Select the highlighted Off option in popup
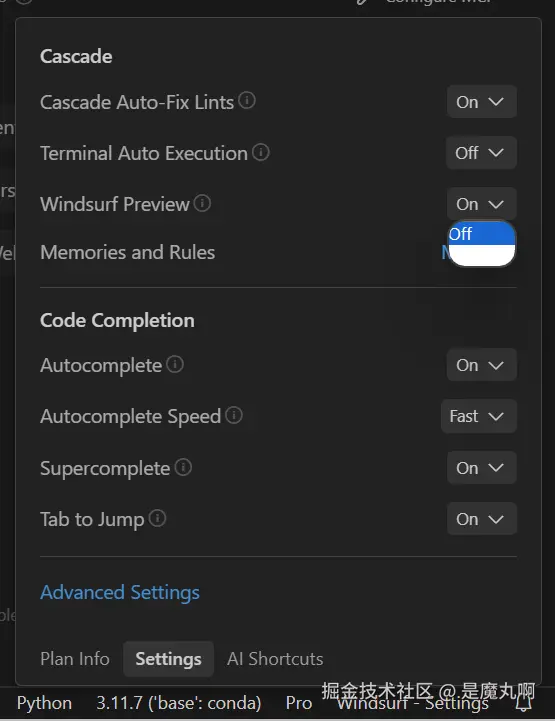The image size is (555, 721). (x=481, y=234)
